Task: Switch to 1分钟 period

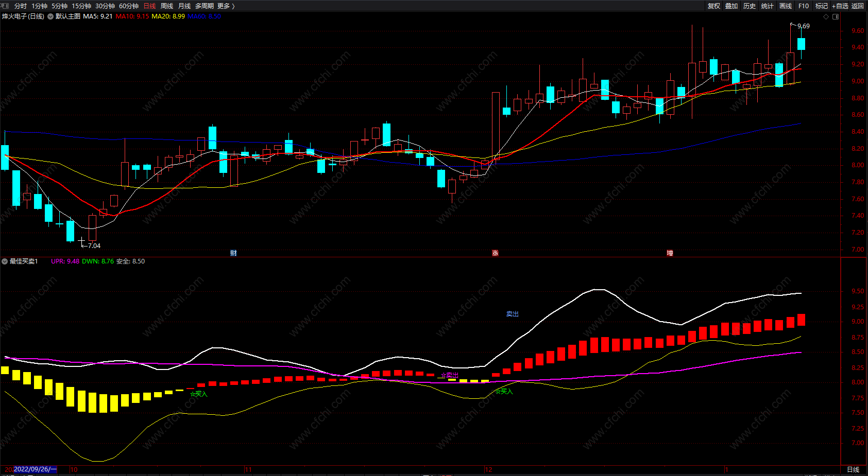Action: (39, 6)
